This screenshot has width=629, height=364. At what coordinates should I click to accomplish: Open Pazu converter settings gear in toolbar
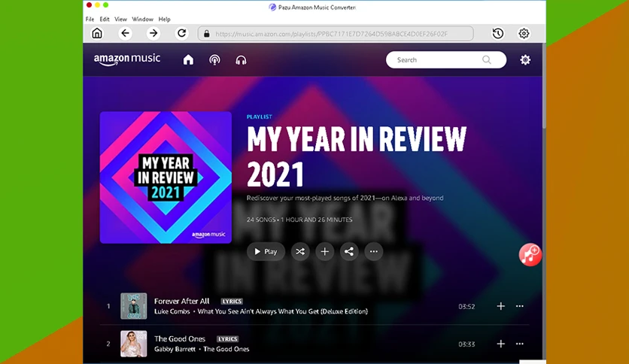(x=524, y=33)
